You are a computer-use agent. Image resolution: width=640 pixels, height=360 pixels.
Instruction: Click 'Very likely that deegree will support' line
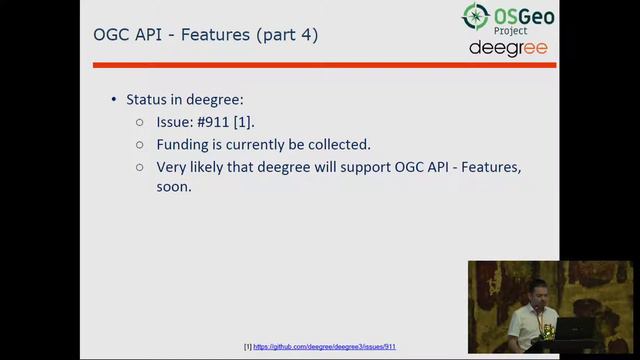pos(339,167)
